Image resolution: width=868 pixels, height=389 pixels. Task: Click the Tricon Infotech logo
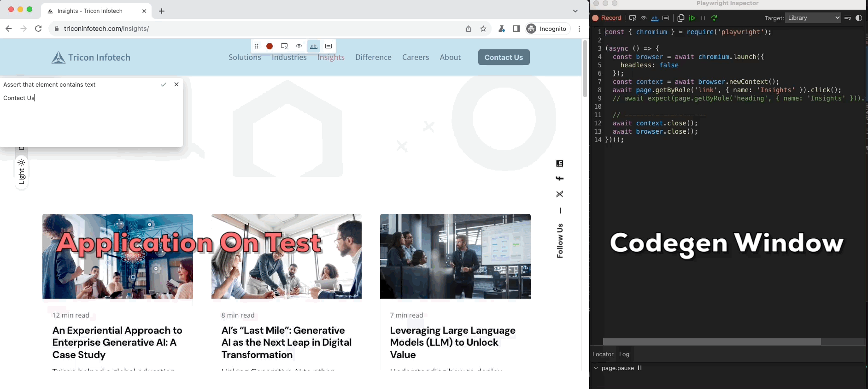point(91,58)
